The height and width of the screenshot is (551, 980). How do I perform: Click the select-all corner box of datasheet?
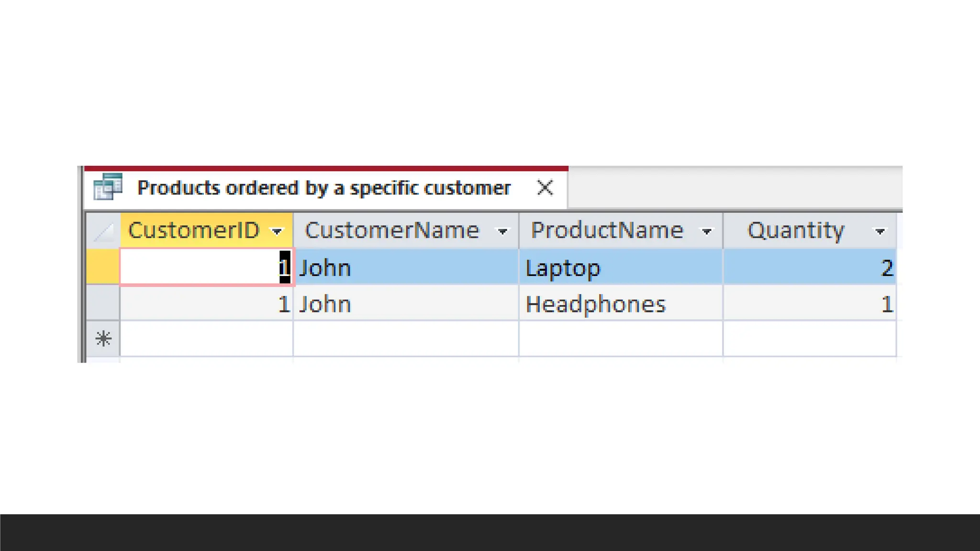[103, 231]
